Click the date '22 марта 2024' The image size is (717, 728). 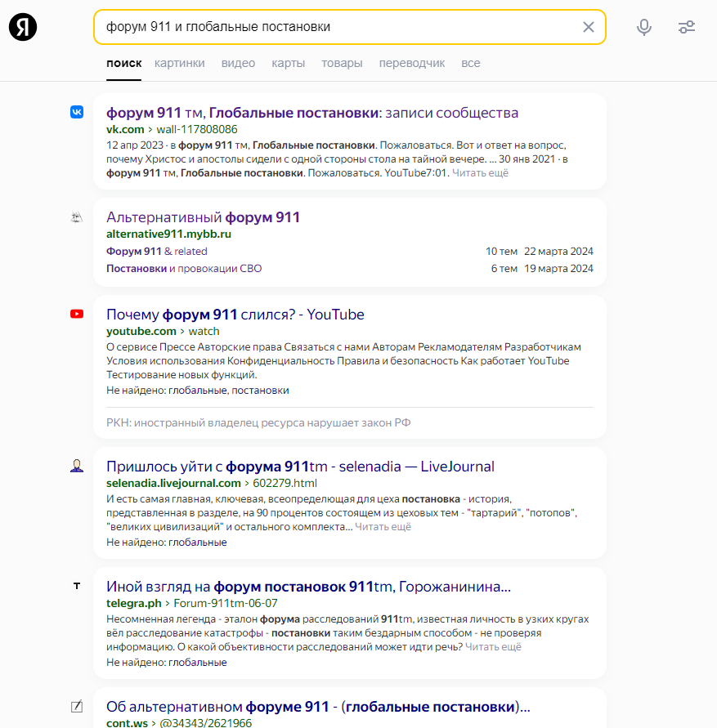(x=558, y=251)
